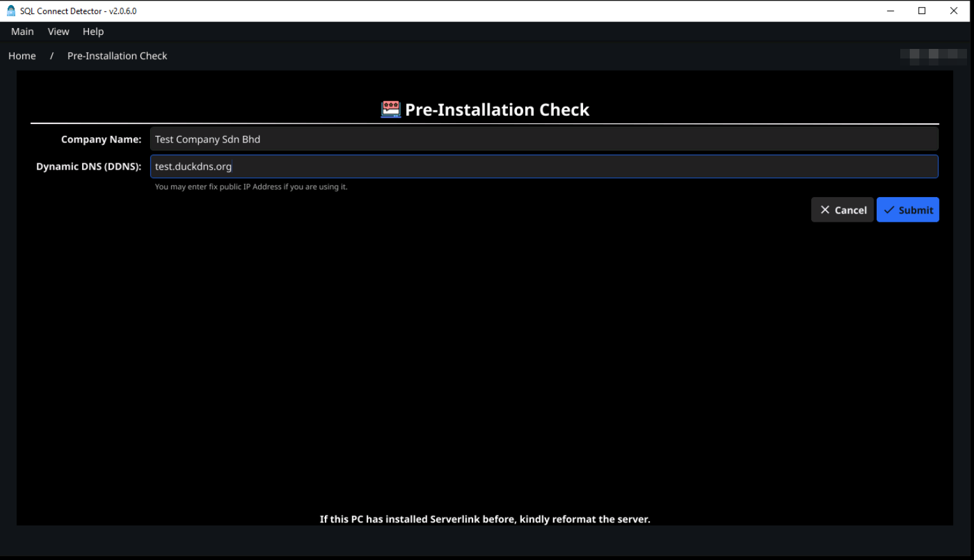Open the Help menu
974x560 pixels.
click(93, 31)
